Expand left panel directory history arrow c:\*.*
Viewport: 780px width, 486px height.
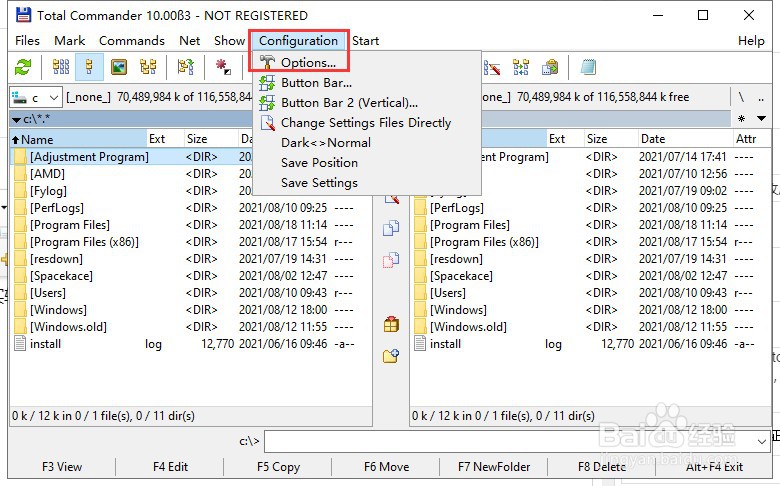click(16, 119)
